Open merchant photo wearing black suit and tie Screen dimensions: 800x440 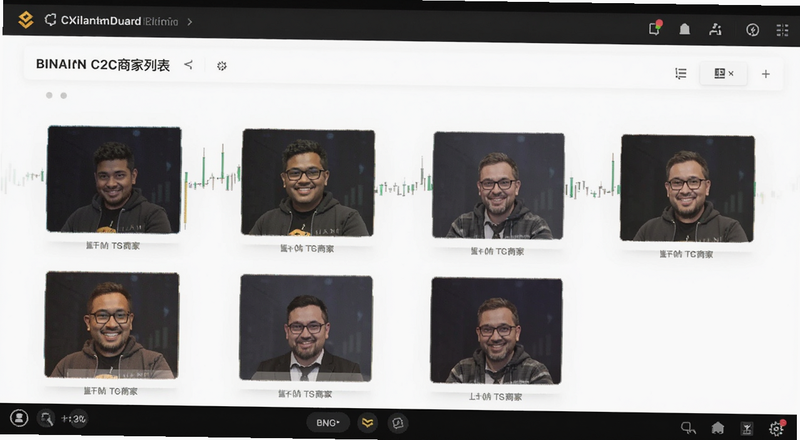[x=306, y=328]
